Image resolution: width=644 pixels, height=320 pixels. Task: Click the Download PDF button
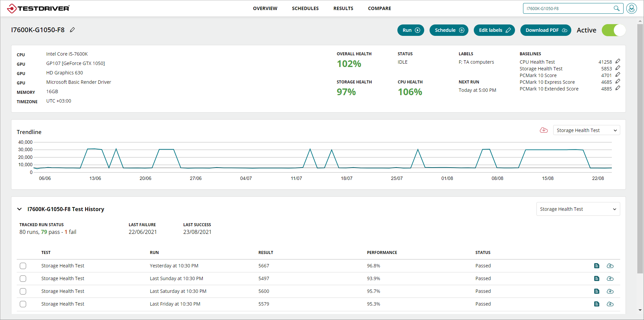pos(545,30)
